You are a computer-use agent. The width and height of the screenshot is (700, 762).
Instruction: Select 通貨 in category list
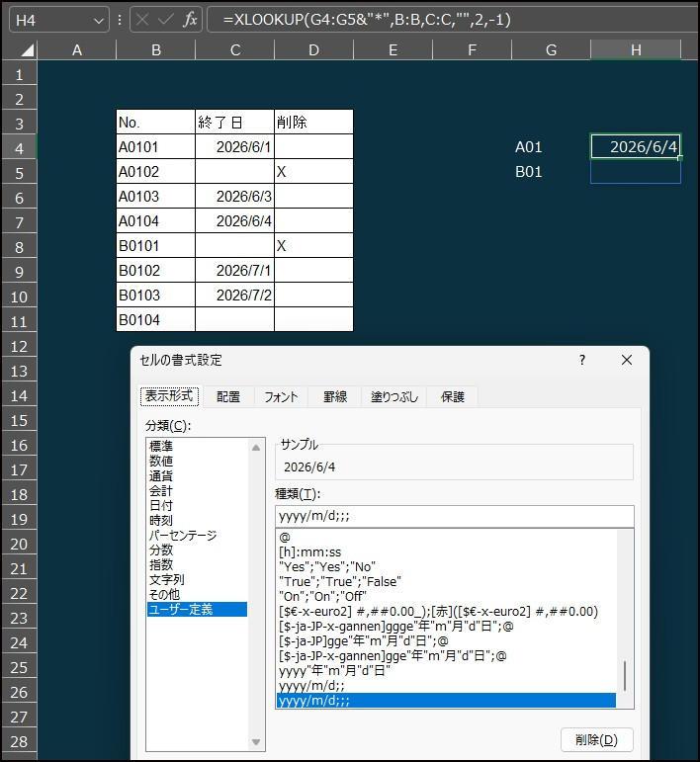(x=198, y=475)
